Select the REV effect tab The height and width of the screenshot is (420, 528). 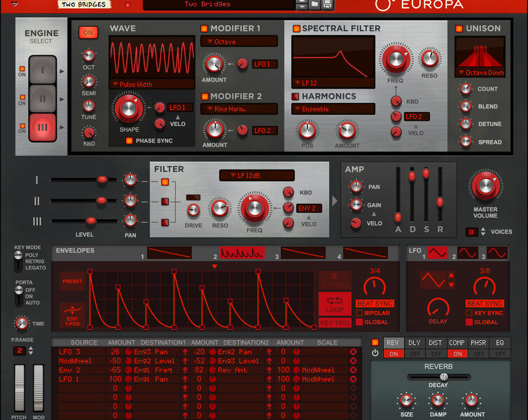[394, 343]
